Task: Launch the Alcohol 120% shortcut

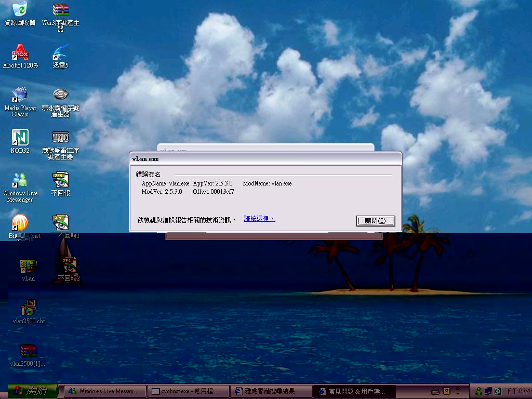Action: [20, 52]
